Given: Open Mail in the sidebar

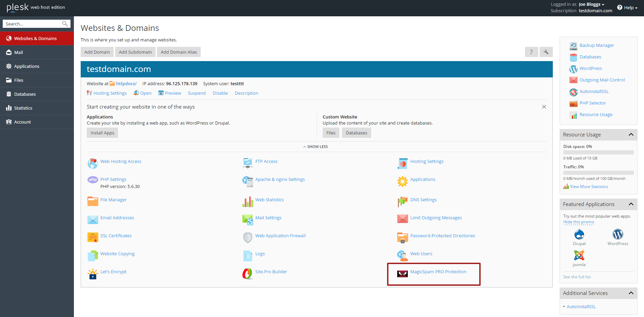Looking at the screenshot, I should click(x=37, y=52).
